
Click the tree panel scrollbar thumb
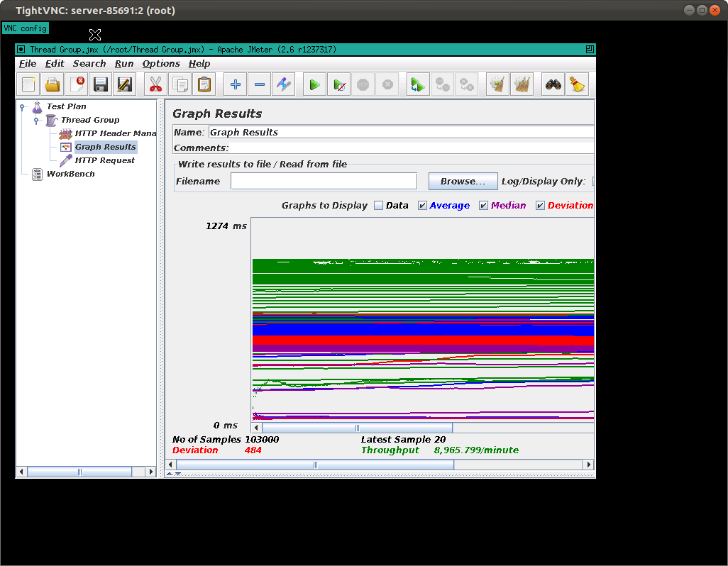pos(79,472)
